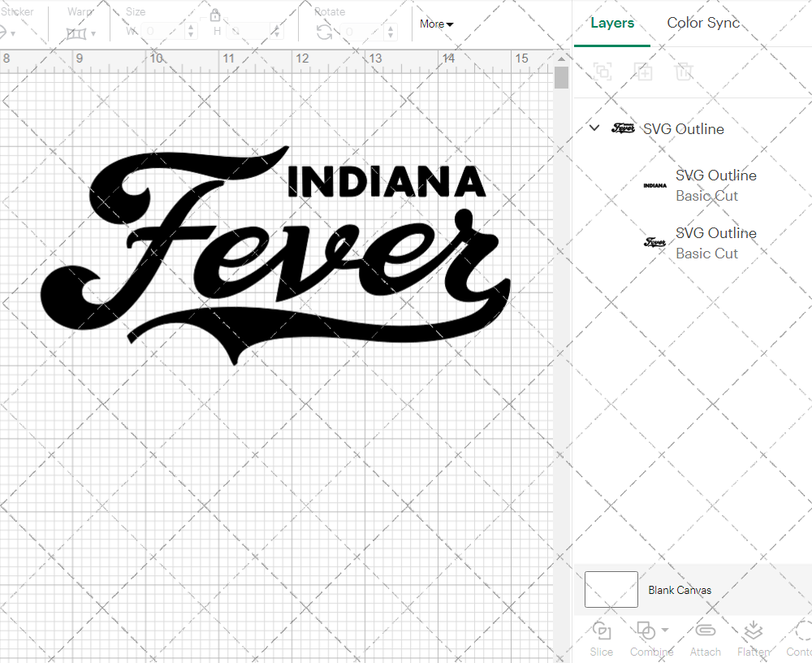Select the Slice tool

point(601,639)
